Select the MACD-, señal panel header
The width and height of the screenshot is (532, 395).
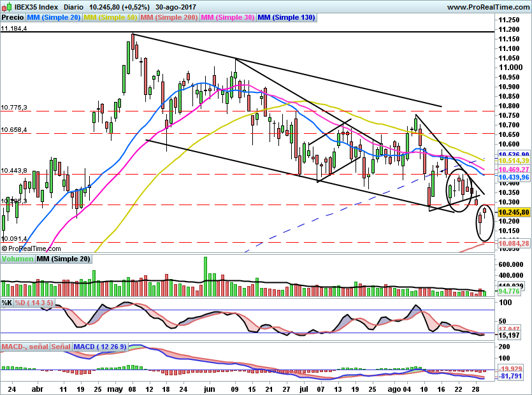pos(24,347)
